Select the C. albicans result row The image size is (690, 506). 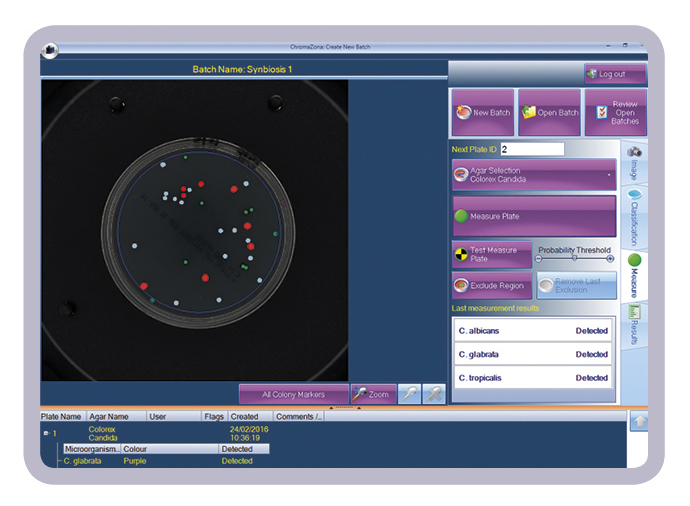[533, 331]
